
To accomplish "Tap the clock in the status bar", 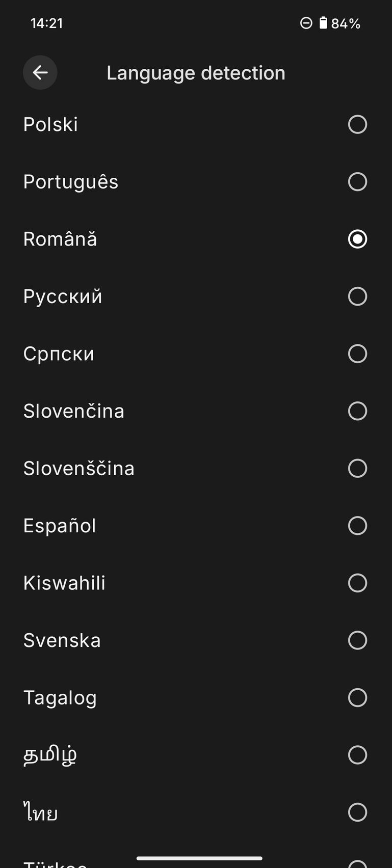I will click(x=46, y=23).
